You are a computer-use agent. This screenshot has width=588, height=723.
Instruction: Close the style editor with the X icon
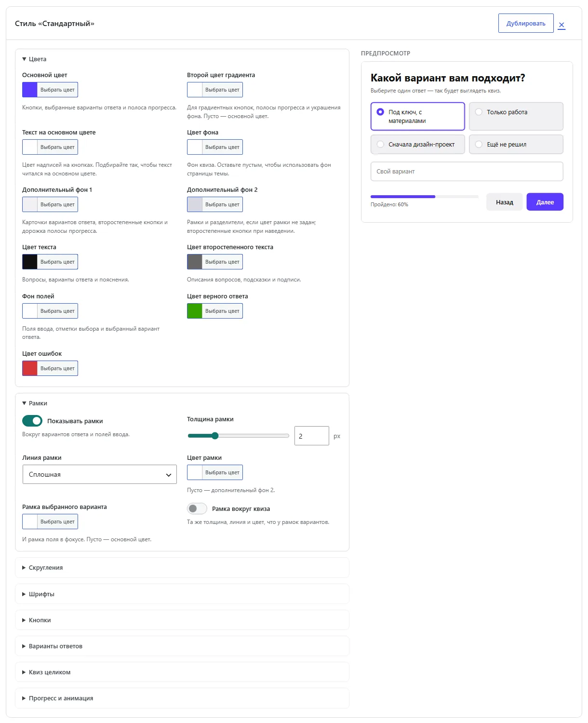pos(561,25)
